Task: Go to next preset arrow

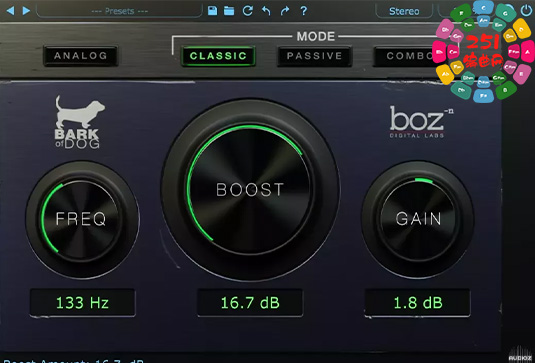Action: 26,11
